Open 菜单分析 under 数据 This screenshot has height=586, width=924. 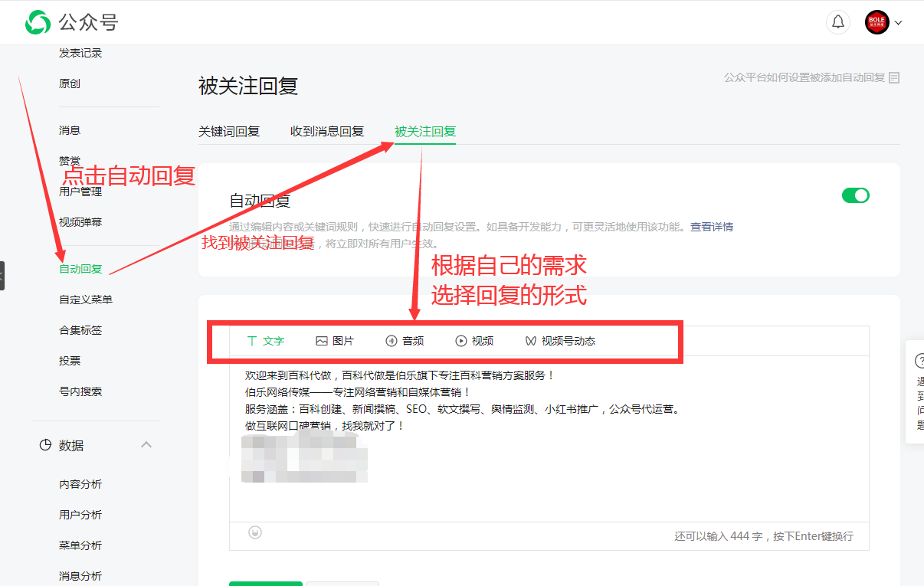[80, 545]
